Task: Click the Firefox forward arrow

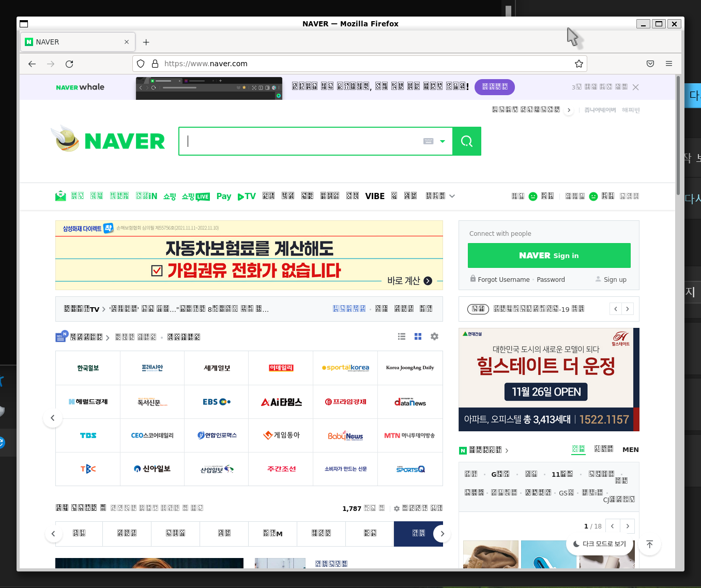Action: (51, 64)
